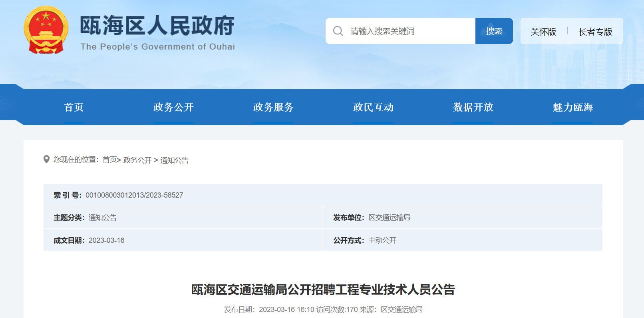Open the 首页 navigation tab

[x=74, y=107]
